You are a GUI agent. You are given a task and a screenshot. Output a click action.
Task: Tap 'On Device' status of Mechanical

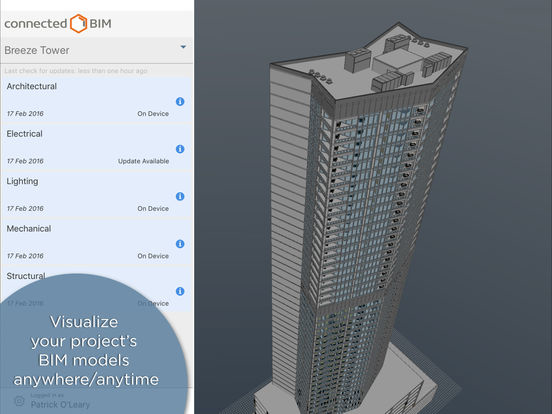pyautogui.click(x=153, y=256)
